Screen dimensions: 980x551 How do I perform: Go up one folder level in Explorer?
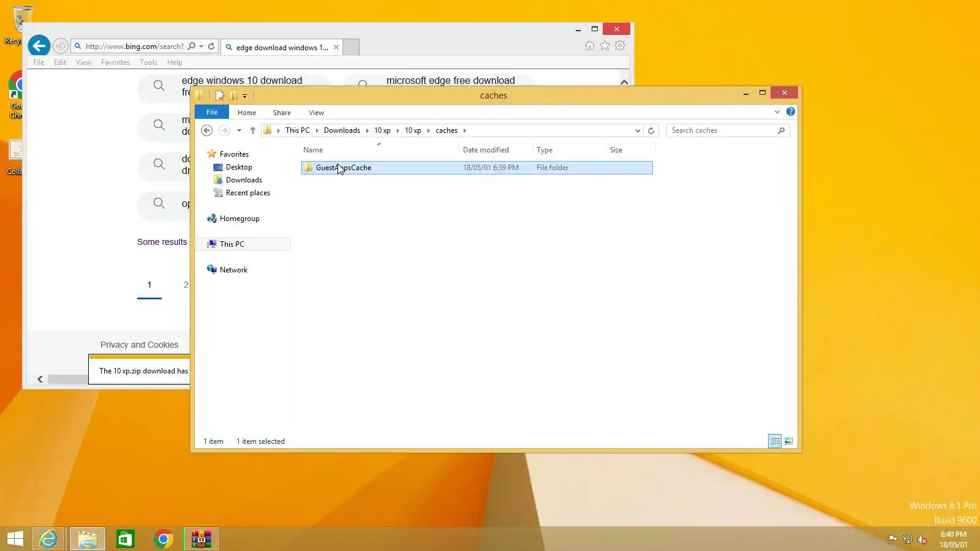click(252, 130)
